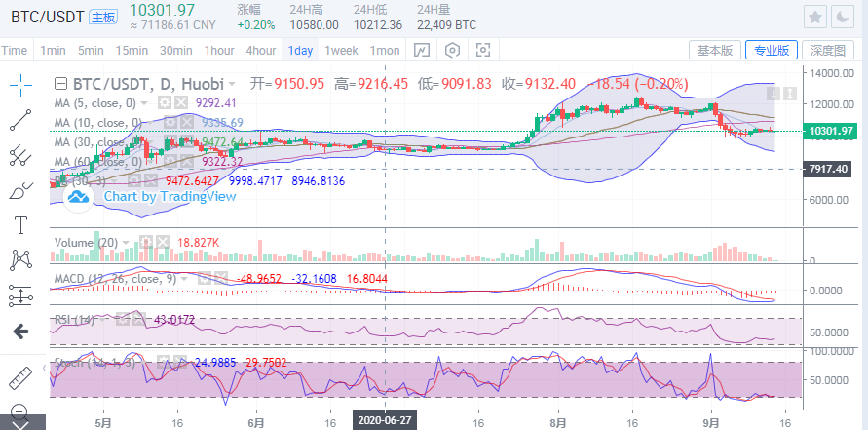Select the 1mon interval

[385, 51]
